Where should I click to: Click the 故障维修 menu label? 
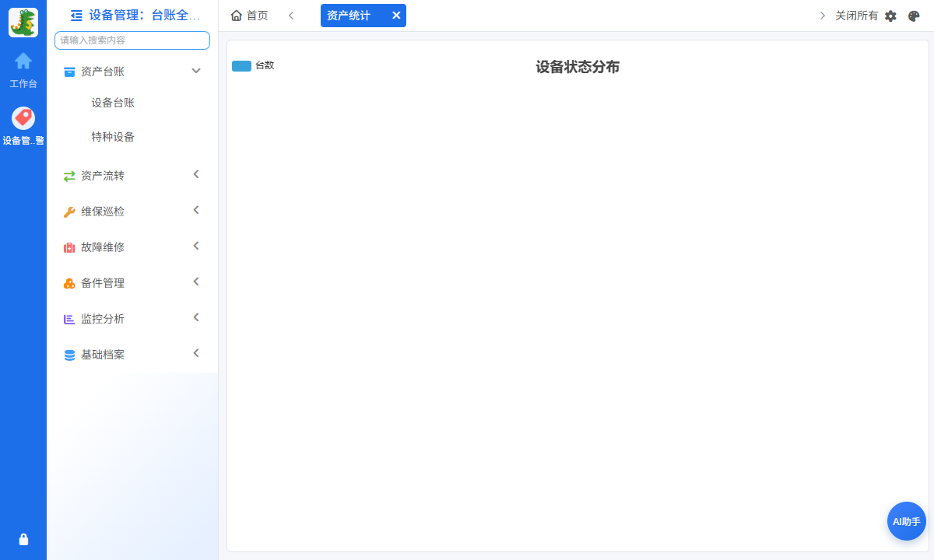coord(103,247)
